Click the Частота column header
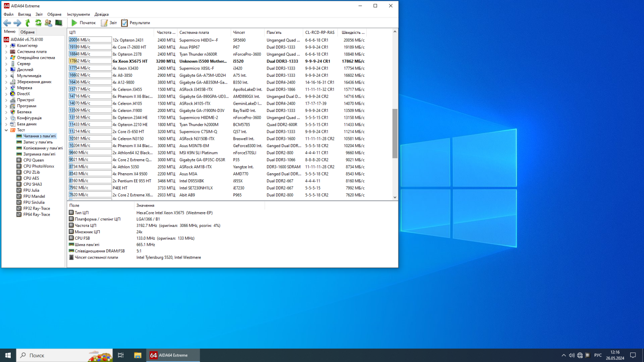This screenshot has width=644, height=362. pyautogui.click(x=166, y=33)
